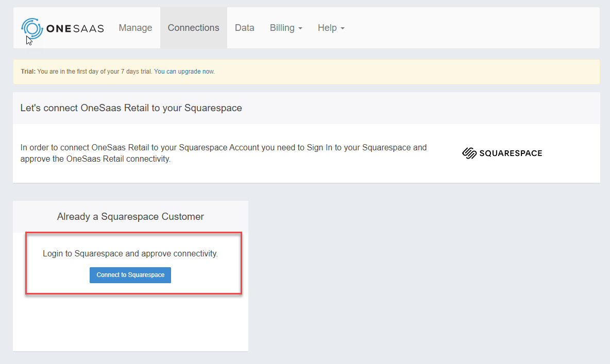Select 'Let's connect OneSaas Retail' heading
Image resolution: width=610 pixels, height=364 pixels.
pyautogui.click(x=131, y=108)
